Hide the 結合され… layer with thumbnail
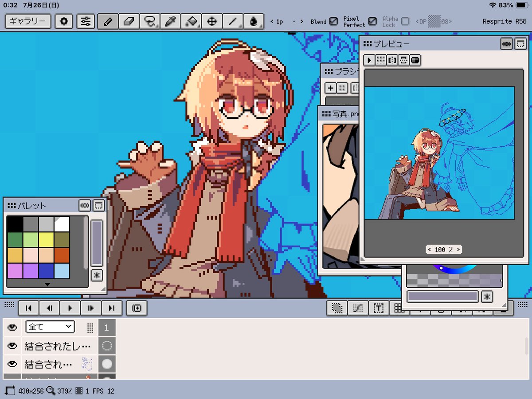The height and width of the screenshot is (399, 532). tap(12, 364)
